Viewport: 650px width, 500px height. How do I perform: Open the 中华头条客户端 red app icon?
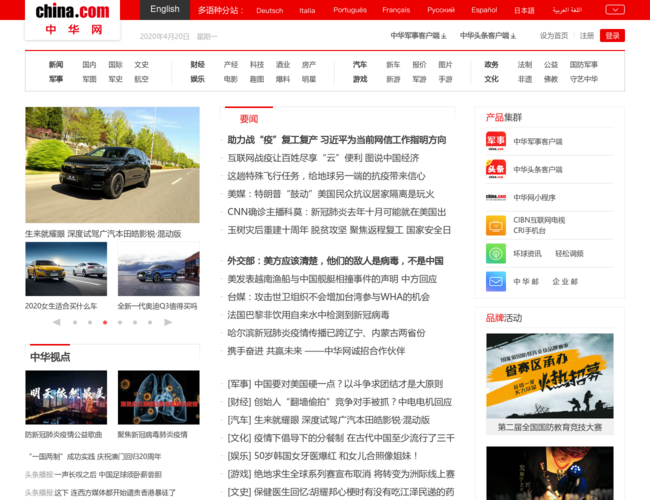click(496, 169)
